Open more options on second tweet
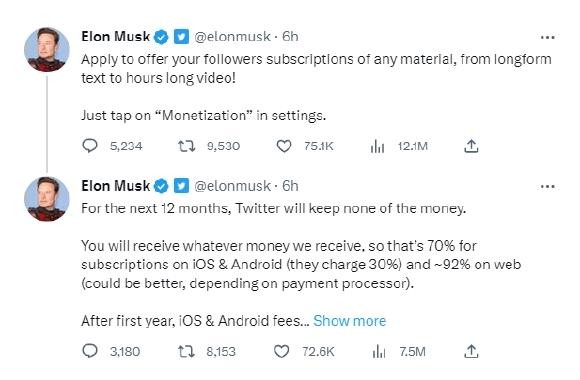580x380 pixels. 547,186
